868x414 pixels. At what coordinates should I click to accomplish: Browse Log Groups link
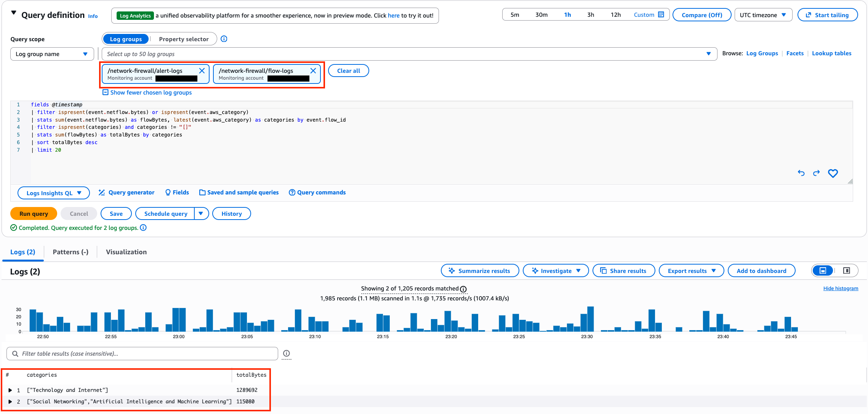click(762, 53)
